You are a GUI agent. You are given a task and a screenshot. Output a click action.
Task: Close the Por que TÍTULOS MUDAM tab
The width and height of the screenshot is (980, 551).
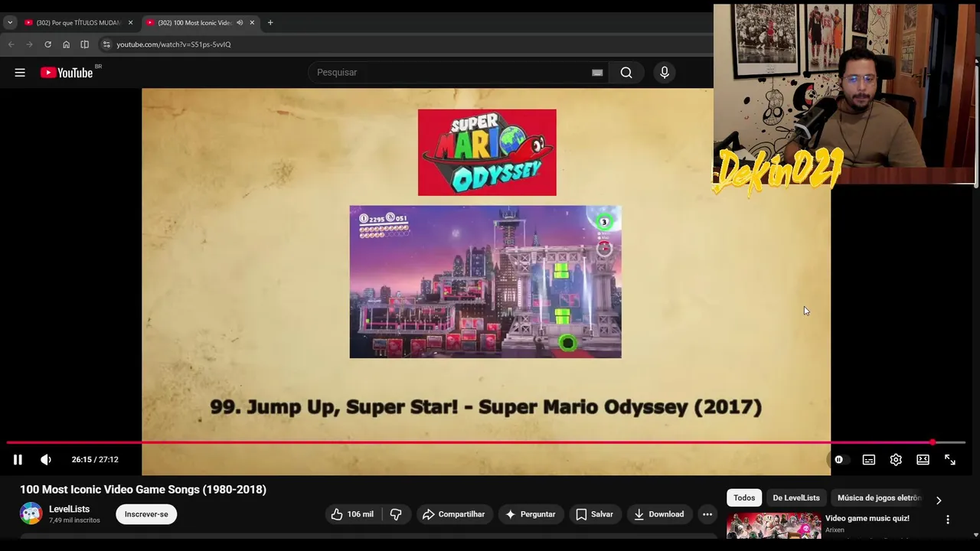click(130, 23)
